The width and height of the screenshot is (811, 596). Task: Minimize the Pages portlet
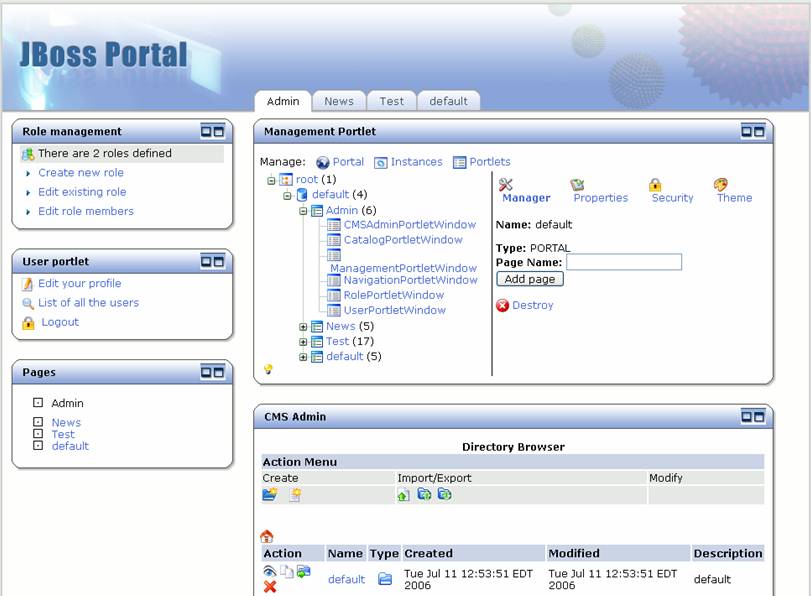tap(206, 372)
